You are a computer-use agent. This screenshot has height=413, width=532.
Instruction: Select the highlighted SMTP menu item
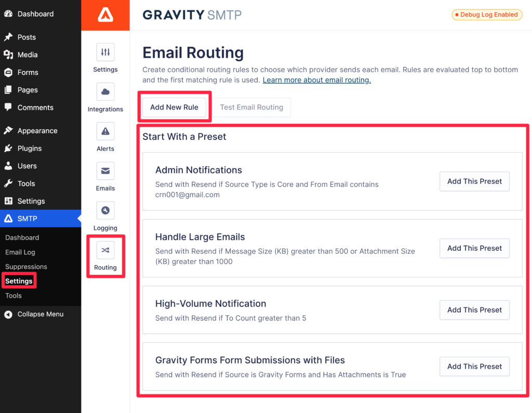click(x=41, y=219)
